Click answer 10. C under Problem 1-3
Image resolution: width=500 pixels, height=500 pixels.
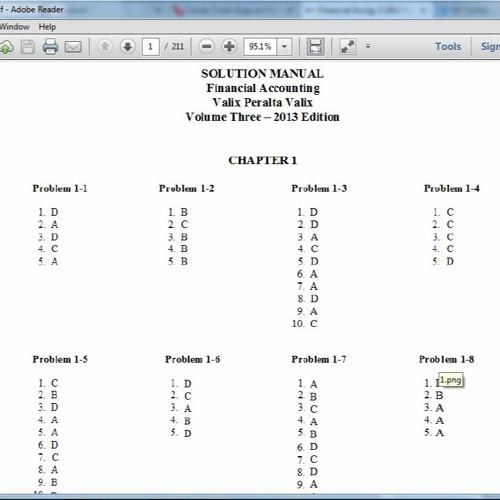coord(305,324)
